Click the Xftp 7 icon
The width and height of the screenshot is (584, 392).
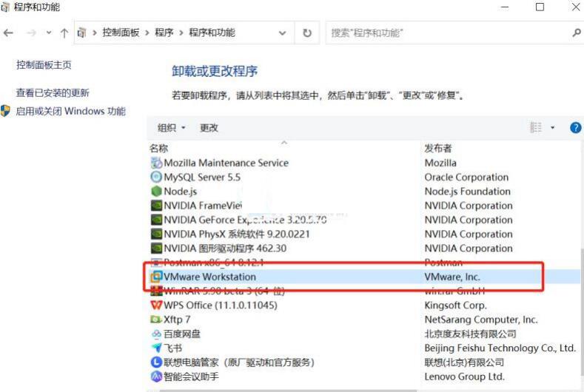tap(156, 320)
